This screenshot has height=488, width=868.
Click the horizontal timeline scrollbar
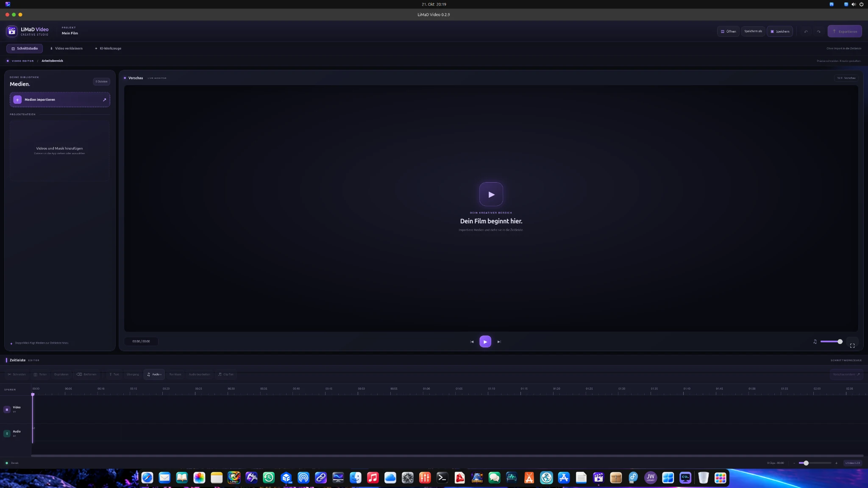point(447,456)
